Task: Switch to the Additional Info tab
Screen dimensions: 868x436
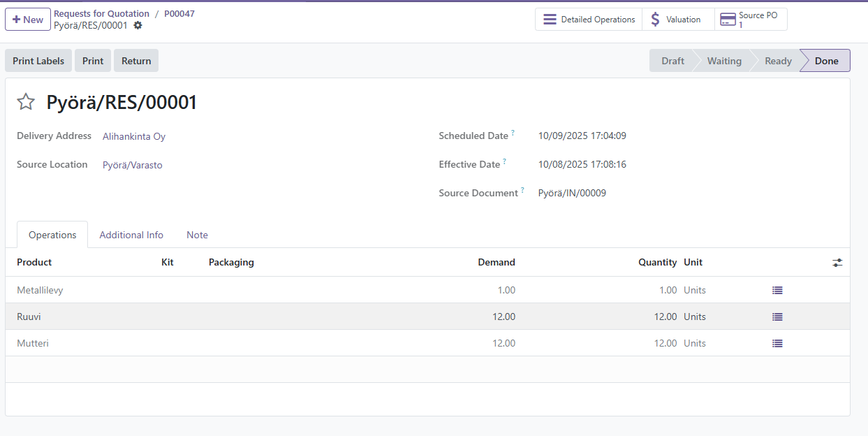Action: click(x=131, y=235)
